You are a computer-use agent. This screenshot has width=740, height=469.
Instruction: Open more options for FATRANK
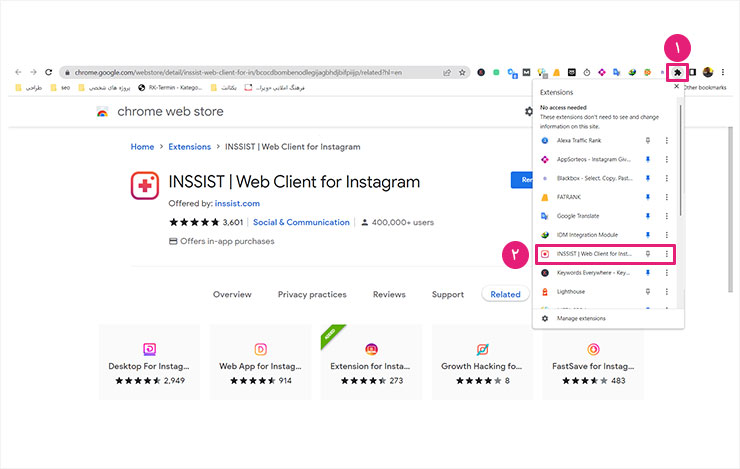(666, 197)
